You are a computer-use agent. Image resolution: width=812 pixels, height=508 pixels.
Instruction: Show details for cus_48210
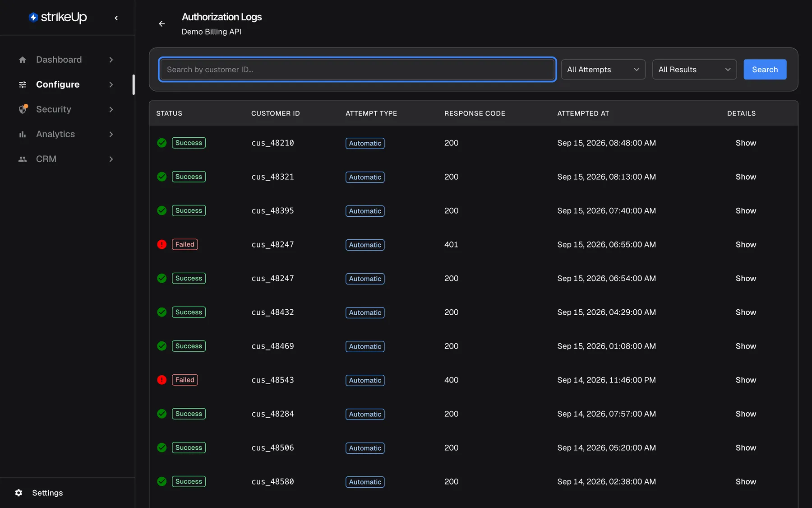pos(746,143)
